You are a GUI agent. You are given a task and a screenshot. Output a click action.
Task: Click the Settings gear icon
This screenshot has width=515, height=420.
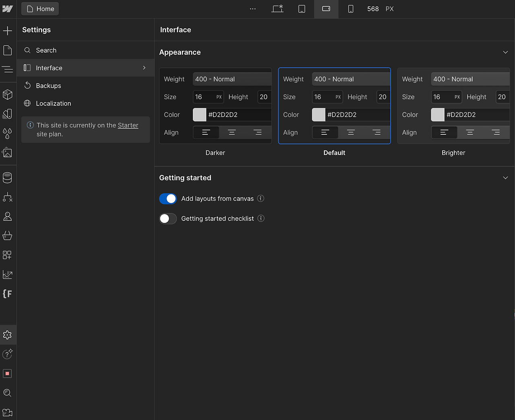(8, 335)
